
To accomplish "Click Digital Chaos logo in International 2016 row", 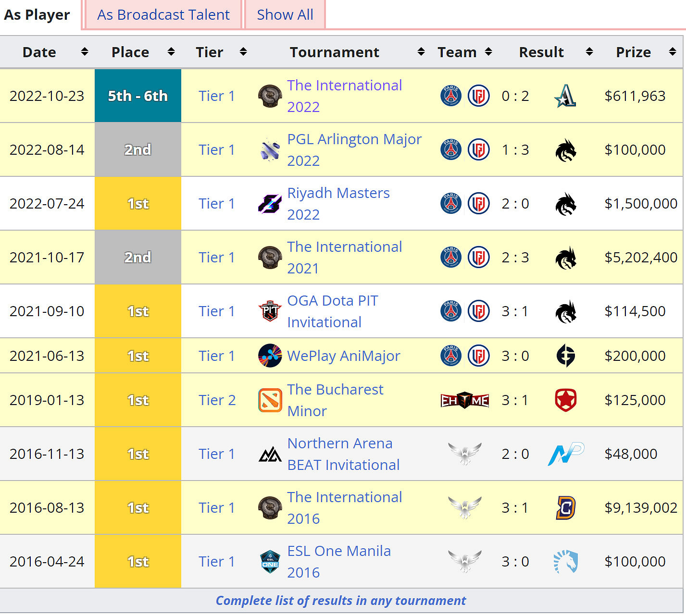I will 565,508.
